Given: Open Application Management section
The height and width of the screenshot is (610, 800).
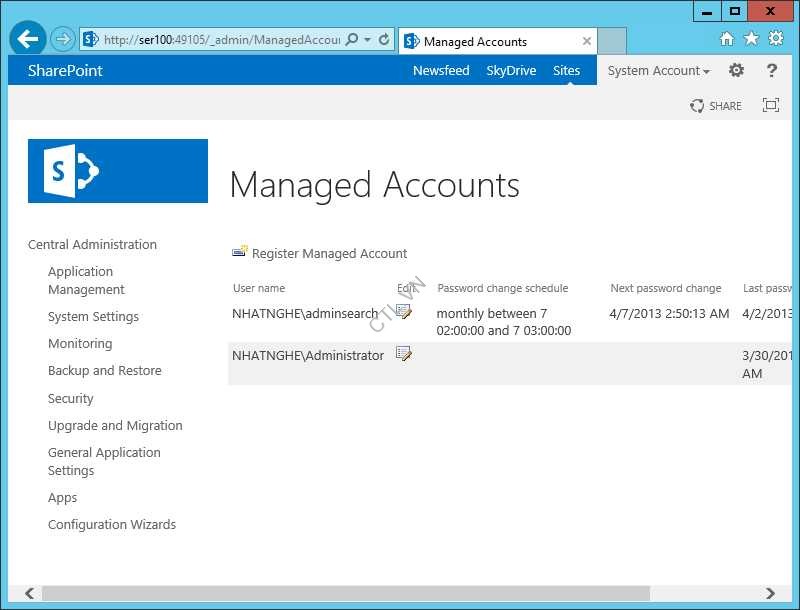Looking at the screenshot, I should coord(86,281).
